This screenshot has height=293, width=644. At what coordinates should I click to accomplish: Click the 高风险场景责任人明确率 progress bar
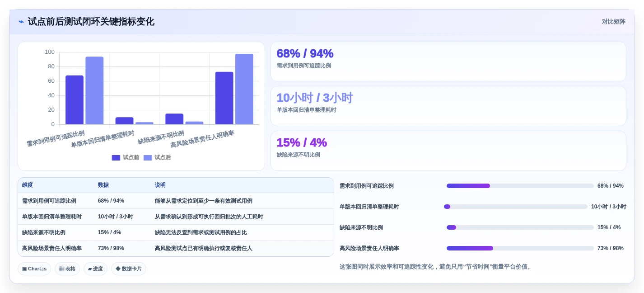[x=520, y=248]
